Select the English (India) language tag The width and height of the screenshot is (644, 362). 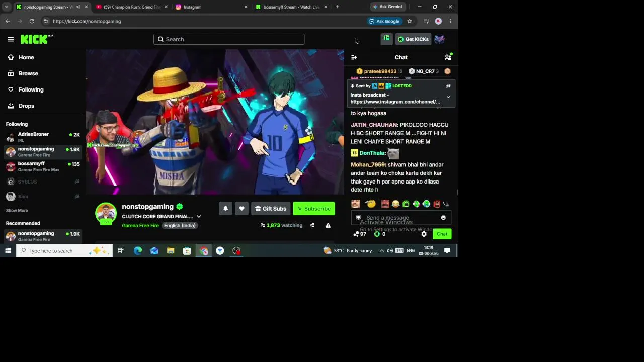click(x=180, y=226)
